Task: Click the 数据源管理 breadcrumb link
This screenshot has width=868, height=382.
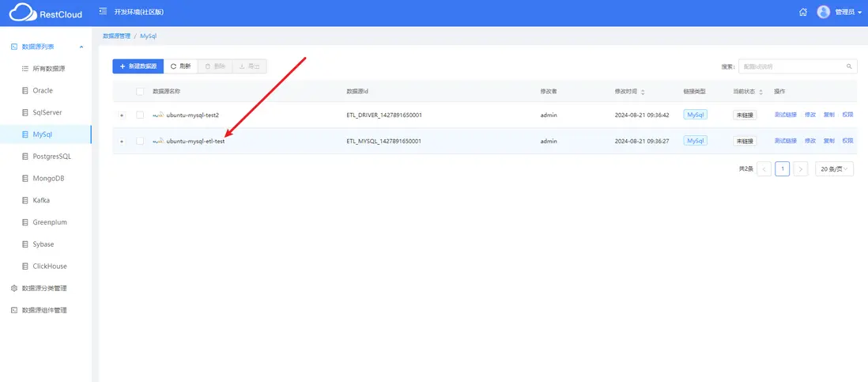Action: (x=116, y=36)
